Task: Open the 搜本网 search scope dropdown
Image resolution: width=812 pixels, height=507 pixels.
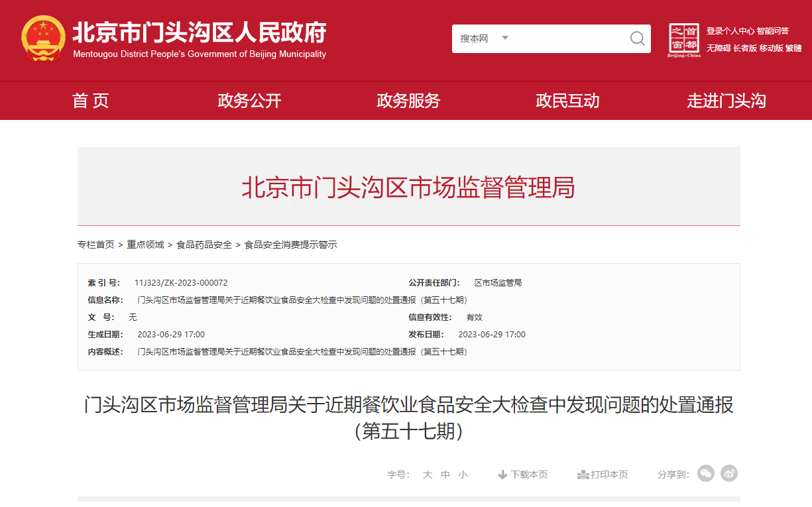Action: coord(484,38)
